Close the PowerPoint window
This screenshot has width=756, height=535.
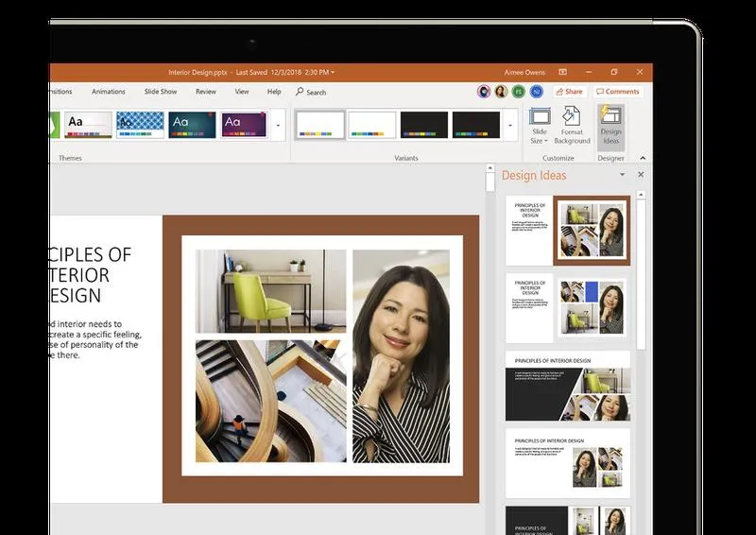tap(640, 72)
